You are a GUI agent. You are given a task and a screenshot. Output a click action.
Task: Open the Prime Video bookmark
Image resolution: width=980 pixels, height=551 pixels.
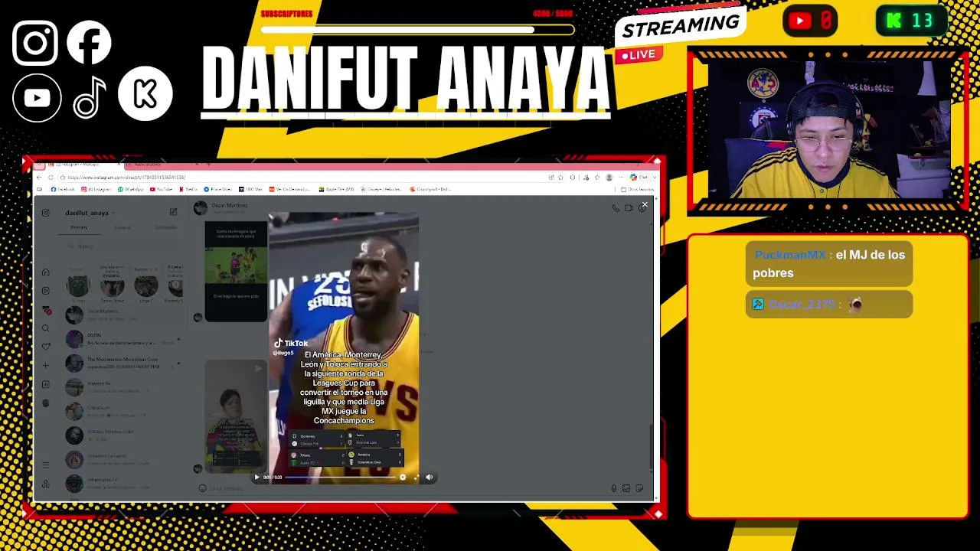218,189
